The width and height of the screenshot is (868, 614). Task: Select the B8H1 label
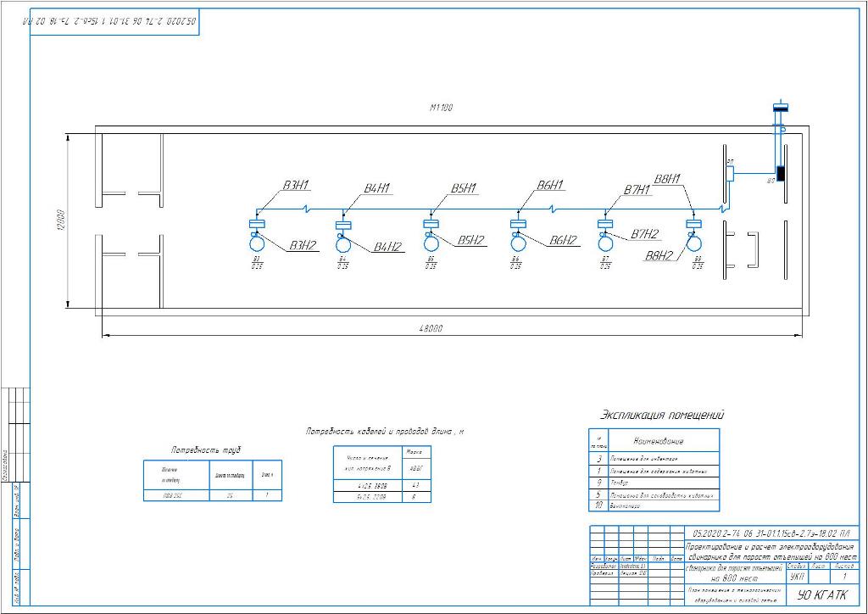click(668, 179)
